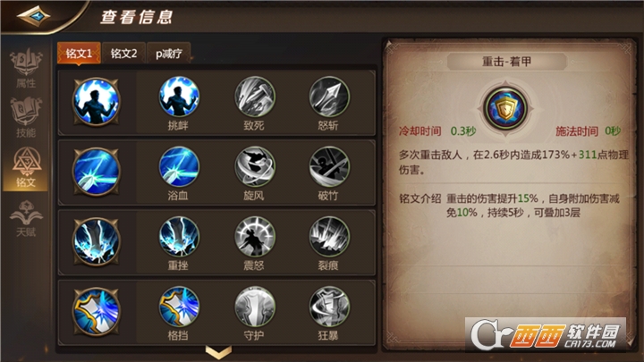This screenshot has width=644, height=362.
Task: Pick the 裂痕 rune icon
Action: point(329,237)
